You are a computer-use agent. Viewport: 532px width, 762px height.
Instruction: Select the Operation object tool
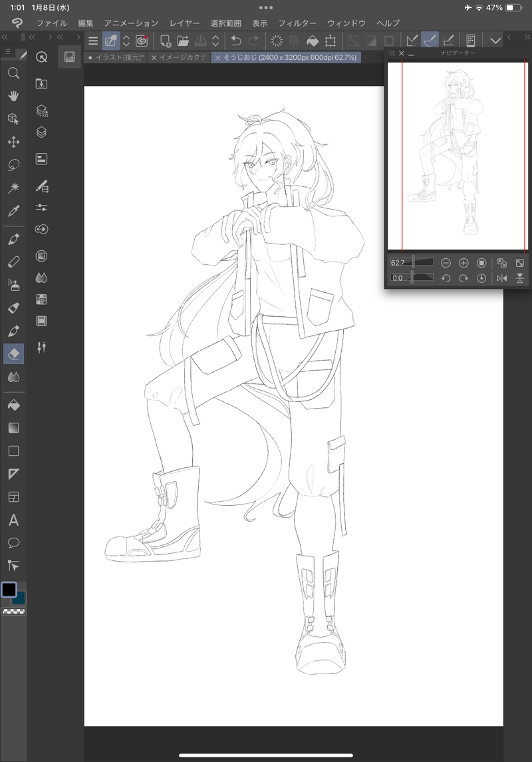tap(13, 118)
